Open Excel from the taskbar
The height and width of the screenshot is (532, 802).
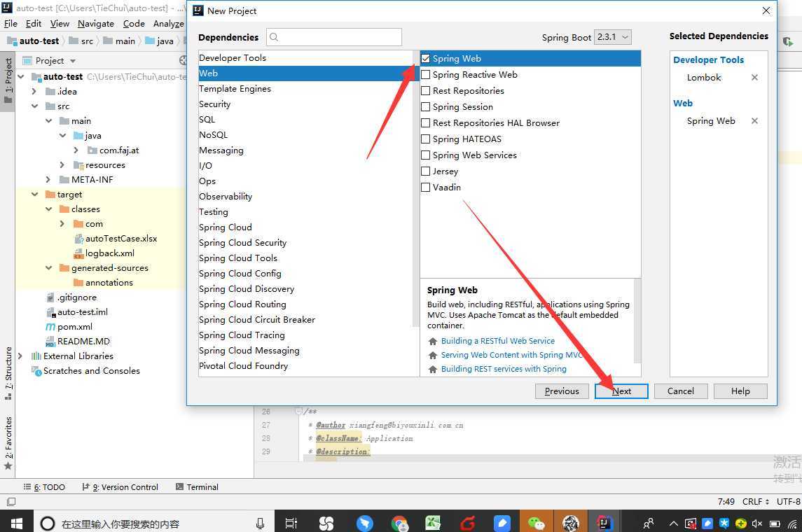(x=433, y=524)
